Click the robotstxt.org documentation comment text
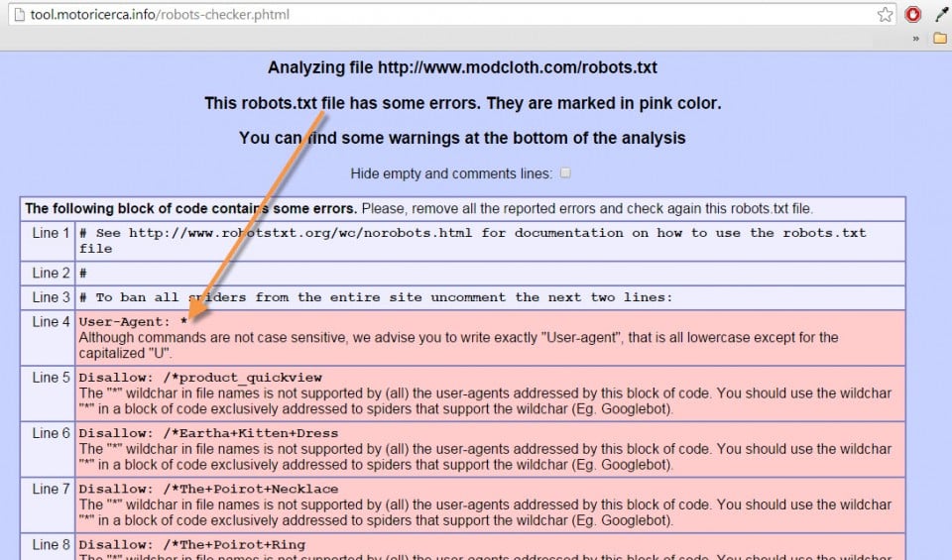The width and height of the screenshot is (952, 560). click(x=472, y=240)
